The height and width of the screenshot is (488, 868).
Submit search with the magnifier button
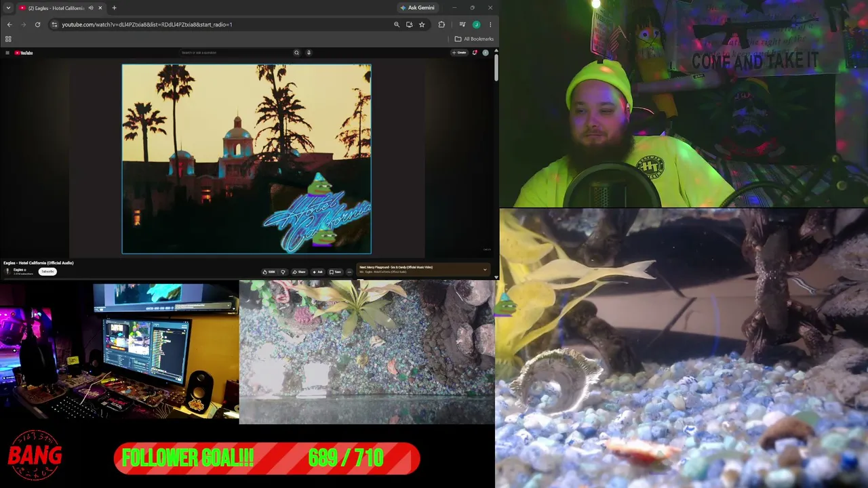point(296,53)
